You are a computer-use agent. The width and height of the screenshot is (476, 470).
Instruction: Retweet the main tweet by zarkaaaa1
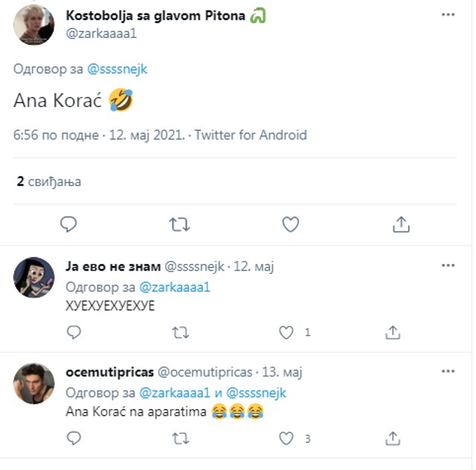point(179,224)
